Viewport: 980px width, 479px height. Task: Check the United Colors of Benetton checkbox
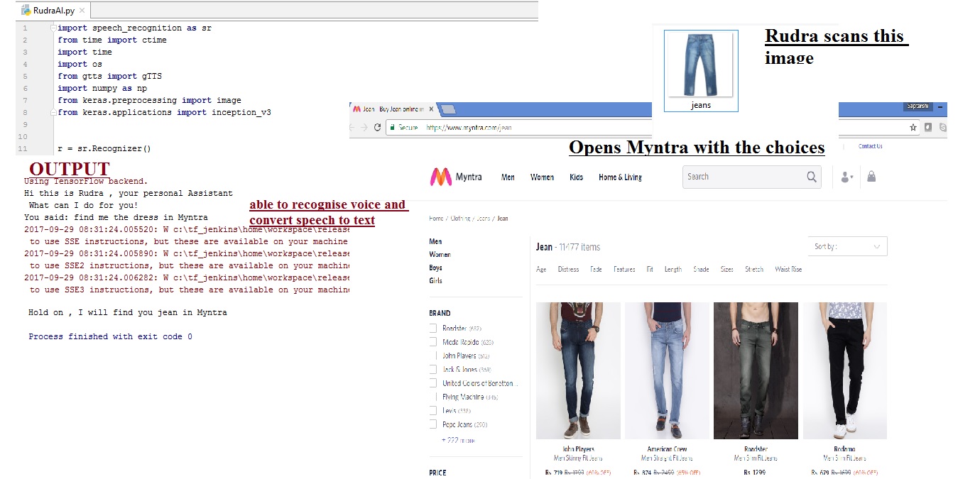[x=432, y=383]
